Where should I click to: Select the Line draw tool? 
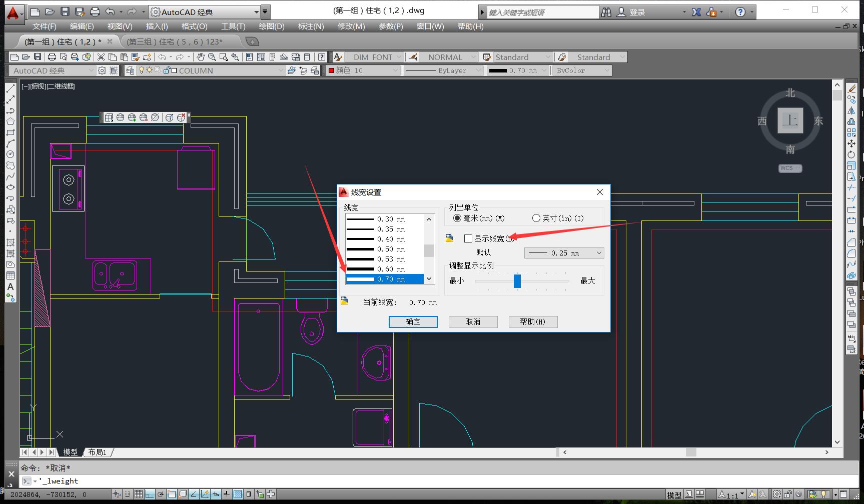click(11, 88)
